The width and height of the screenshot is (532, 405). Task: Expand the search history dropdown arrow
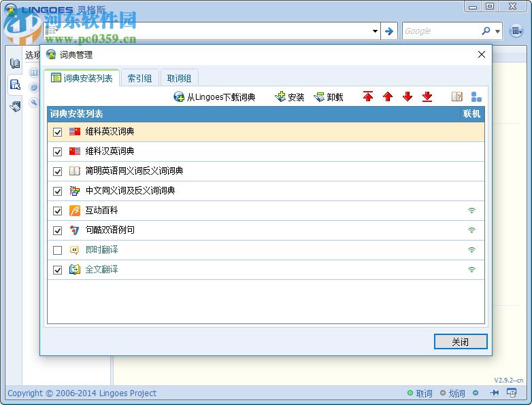coord(375,31)
